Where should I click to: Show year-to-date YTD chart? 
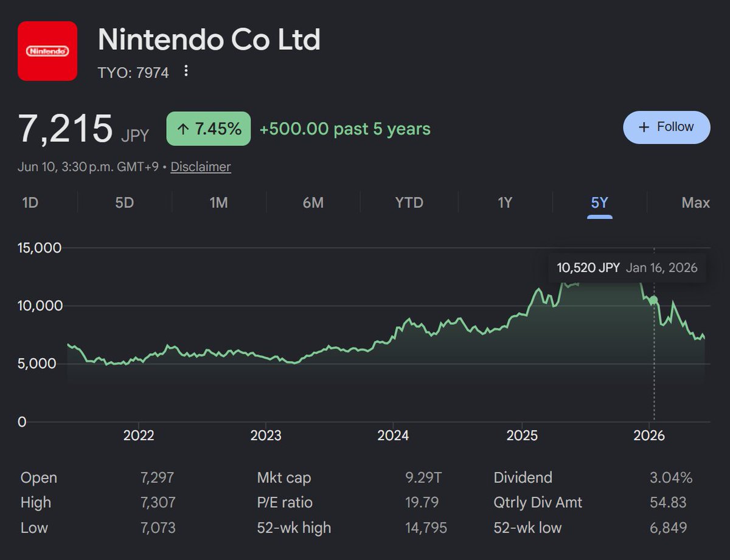409,202
